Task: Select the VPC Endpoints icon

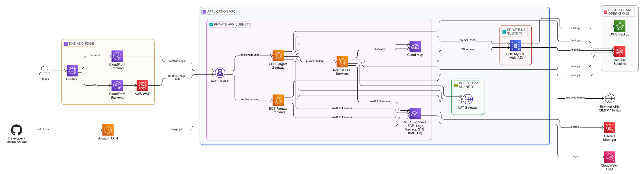Action: tap(415, 114)
